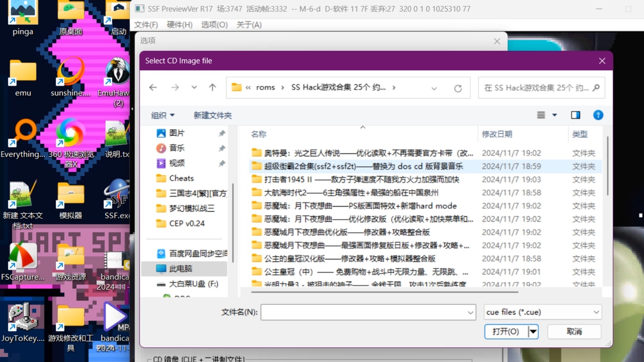Viewport: 644px width, 362px height.
Task: Close the Select CD Image file dialog
Action: pyautogui.click(x=602, y=61)
